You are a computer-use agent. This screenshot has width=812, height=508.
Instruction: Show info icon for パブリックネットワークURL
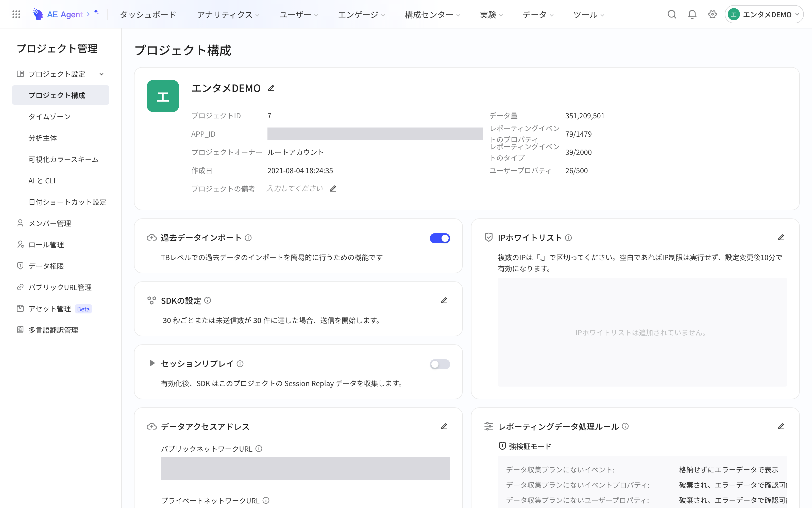click(x=259, y=449)
